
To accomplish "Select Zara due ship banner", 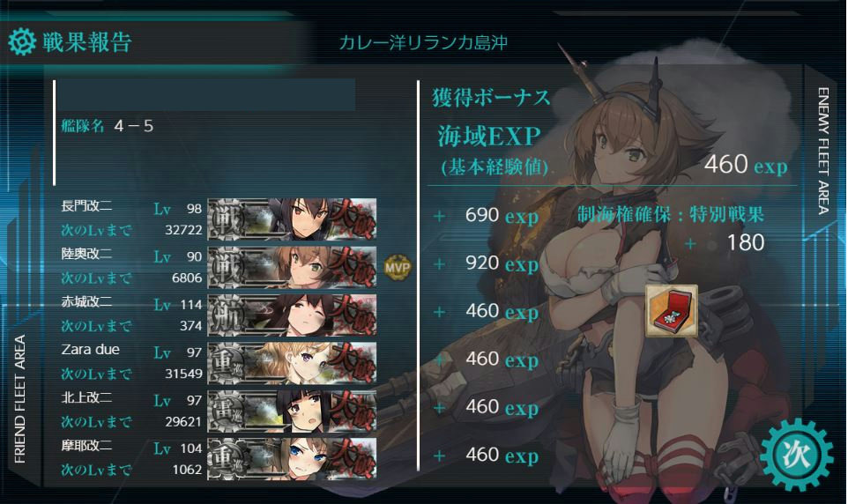I will click(292, 363).
